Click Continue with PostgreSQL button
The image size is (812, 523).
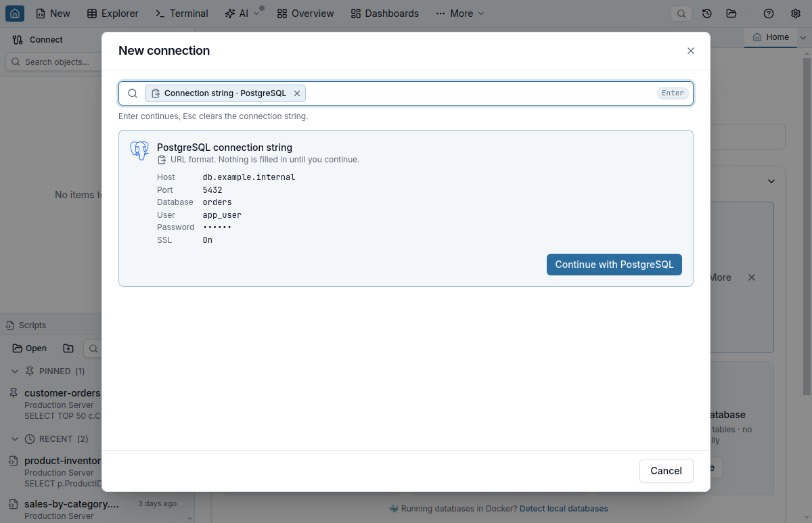tap(614, 265)
